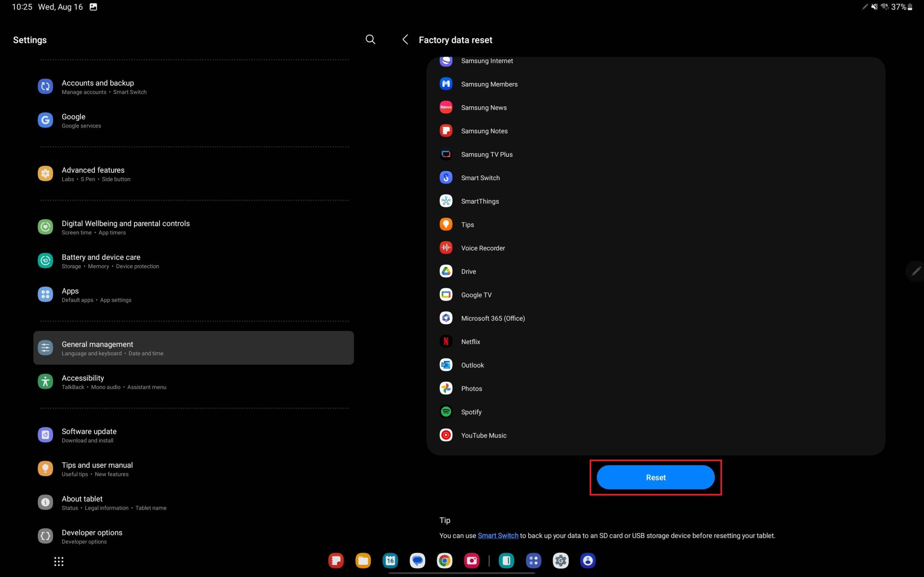
Task: Select the Google TV row
Action: click(655, 295)
